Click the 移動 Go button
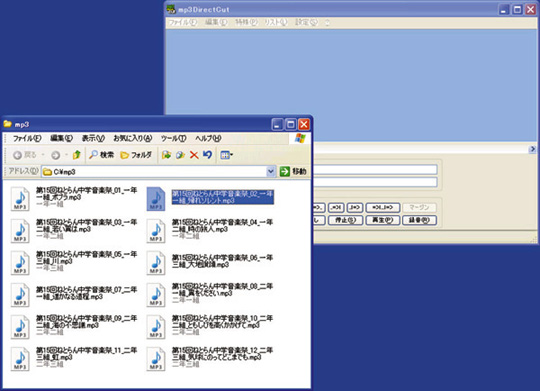 (x=293, y=171)
